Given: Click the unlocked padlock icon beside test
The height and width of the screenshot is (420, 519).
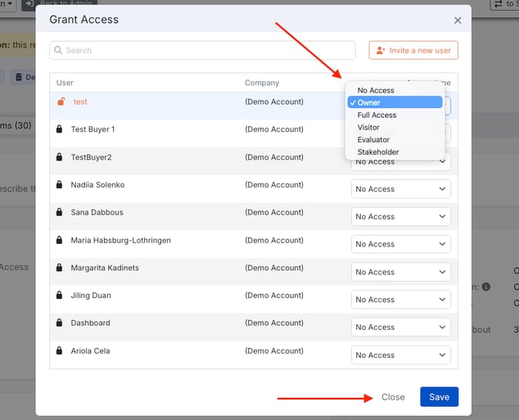Looking at the screenshot, I should (x=60, y=102).
